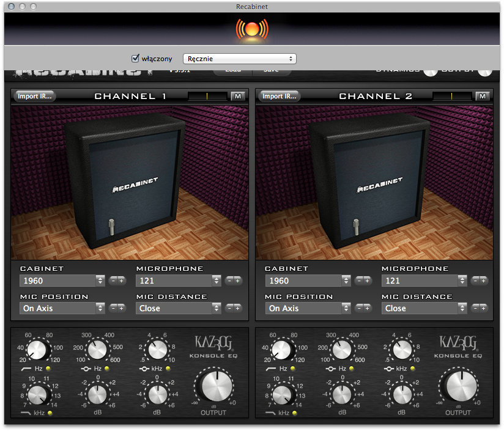Click Channel 2 20–120 Hz high-pass knob
This screenshot has height=431, width=504.
[x=281, y=350]
